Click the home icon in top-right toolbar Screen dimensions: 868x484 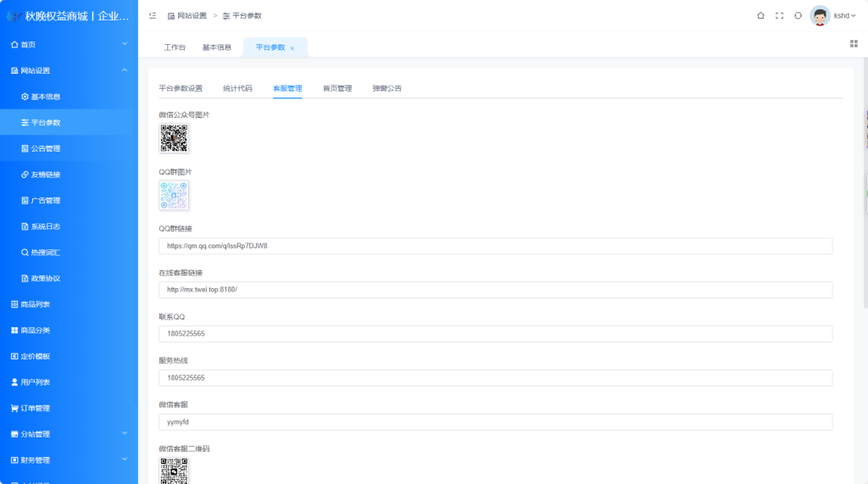pyautogui.click(x=760, y=15)
